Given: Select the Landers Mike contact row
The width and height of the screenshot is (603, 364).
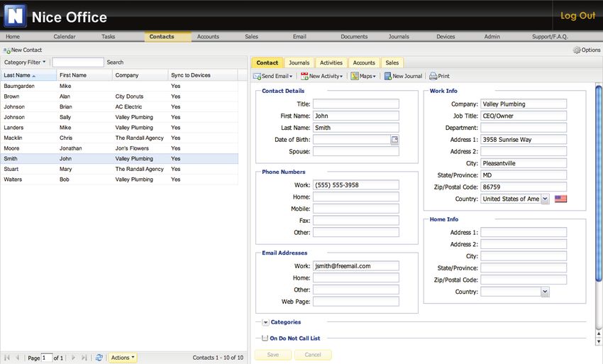Looking at the screenshot, I should click(119, 128).
